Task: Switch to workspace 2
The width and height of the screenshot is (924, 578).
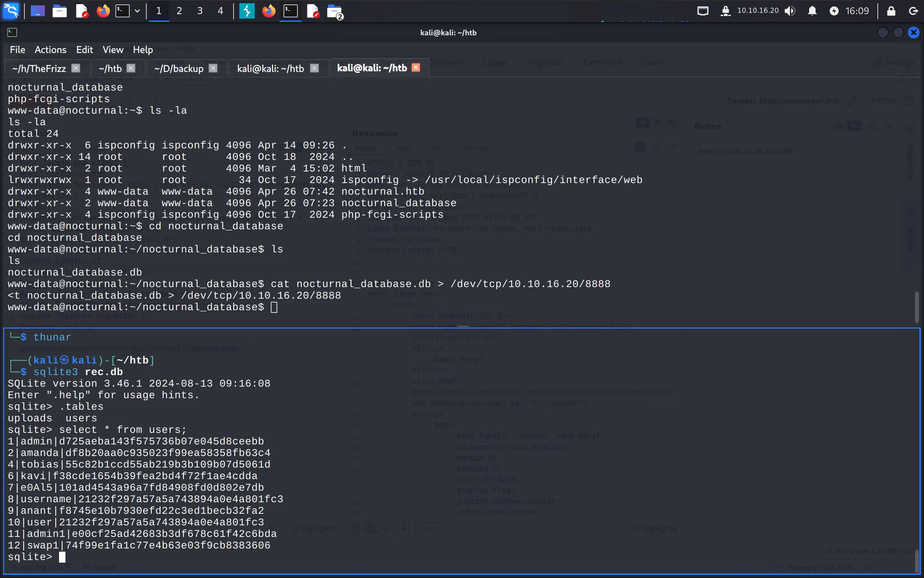Action: click(179, 11)
